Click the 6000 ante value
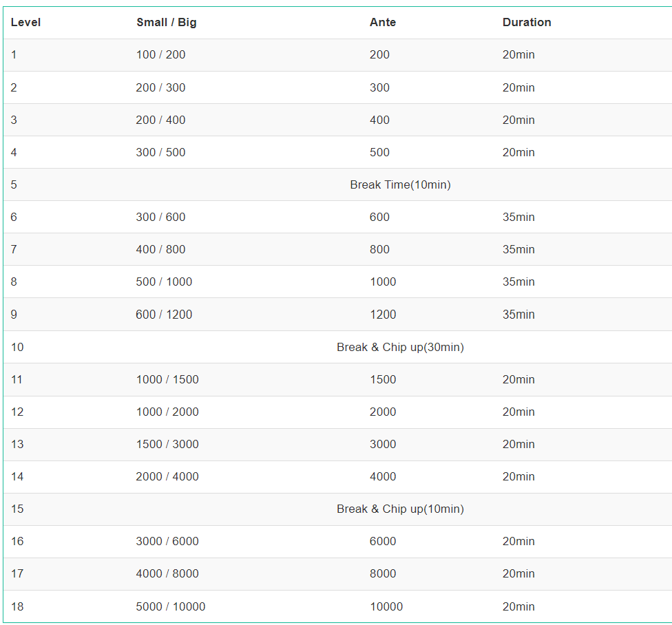 click(x=383, y=542)
